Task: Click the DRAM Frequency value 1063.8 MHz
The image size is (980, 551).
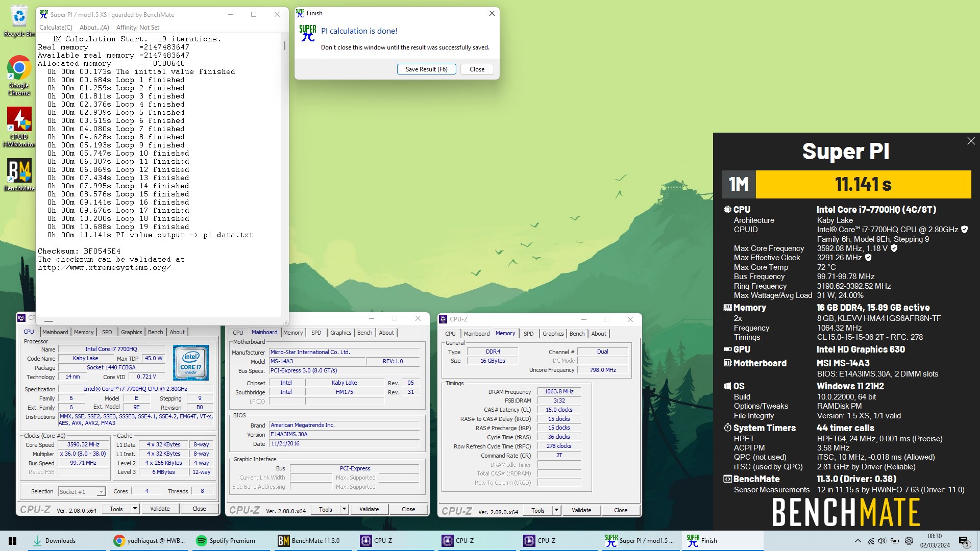Action: click(559, 391)
